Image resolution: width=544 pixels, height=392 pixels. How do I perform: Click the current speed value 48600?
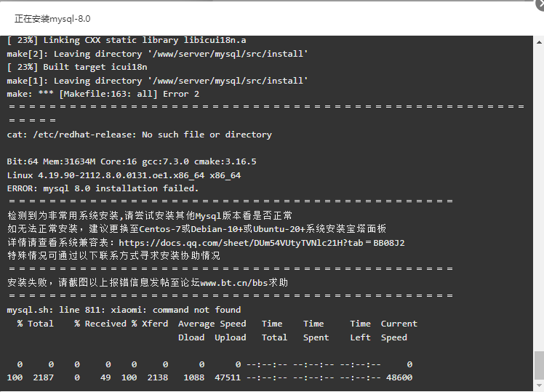pyautogui.click(x=399, y=377)
